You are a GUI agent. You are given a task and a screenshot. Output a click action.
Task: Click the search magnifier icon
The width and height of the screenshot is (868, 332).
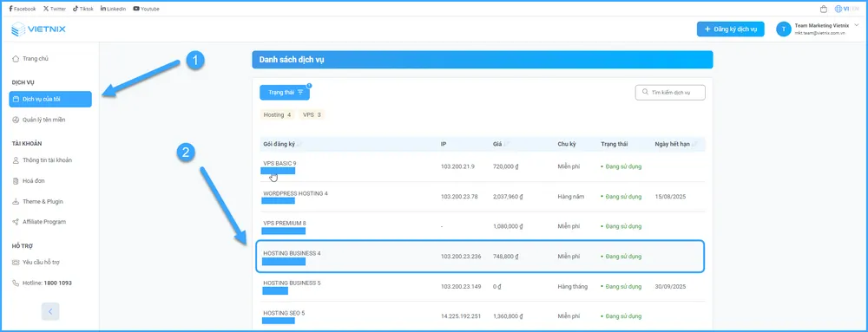(645, 93)
